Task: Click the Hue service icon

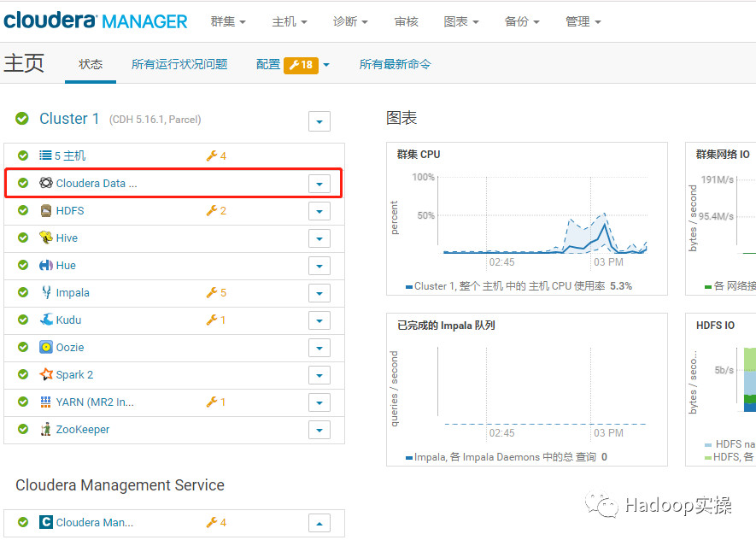Action: 45,265
